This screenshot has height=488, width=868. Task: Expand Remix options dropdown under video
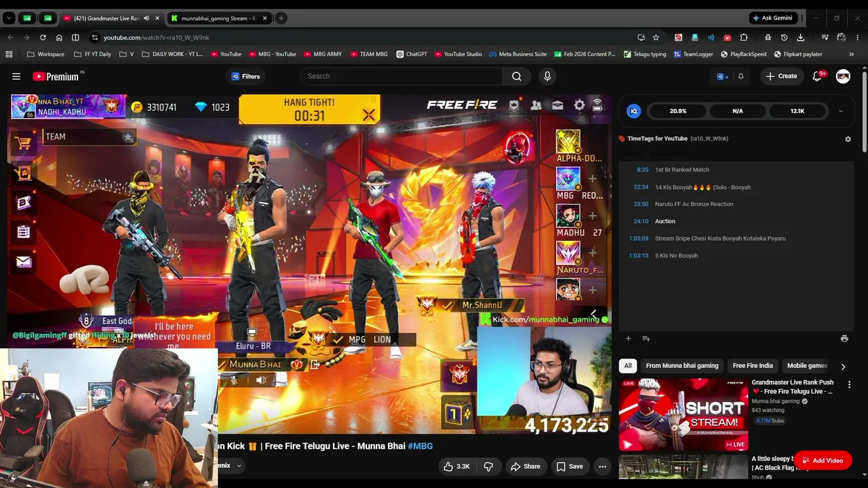click(x=239, y=466)
